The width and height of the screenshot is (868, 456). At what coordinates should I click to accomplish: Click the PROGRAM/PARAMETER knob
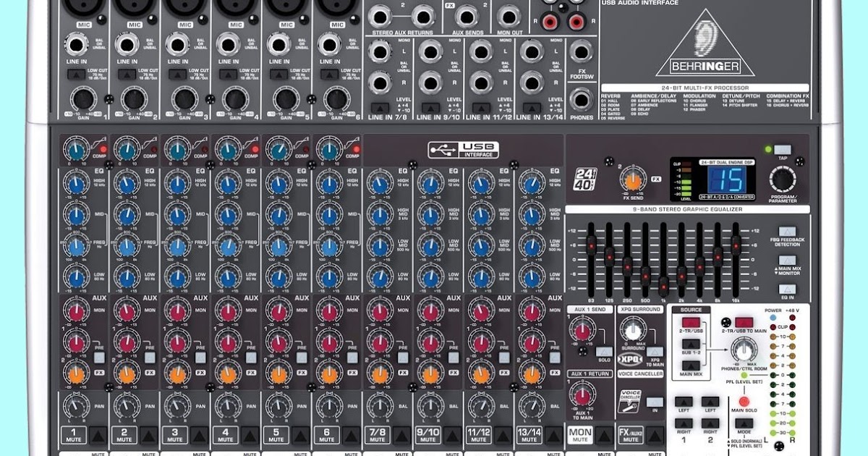[x=782, y=180]
